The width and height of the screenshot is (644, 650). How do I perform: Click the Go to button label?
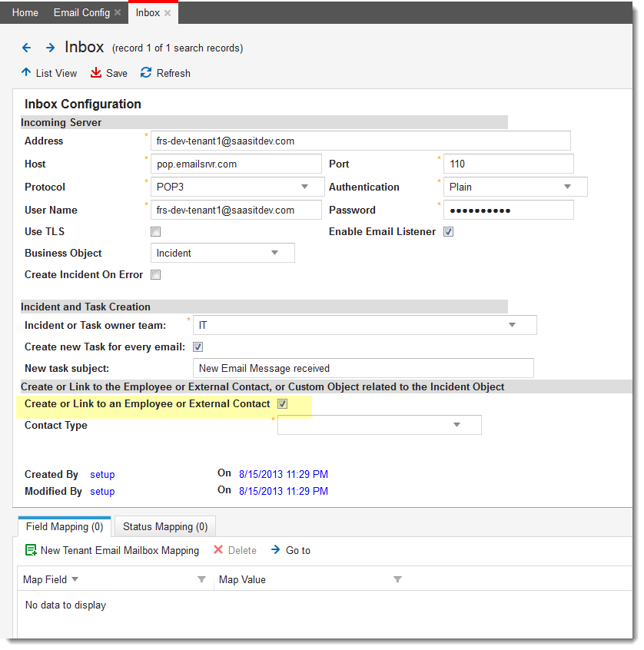298,551
